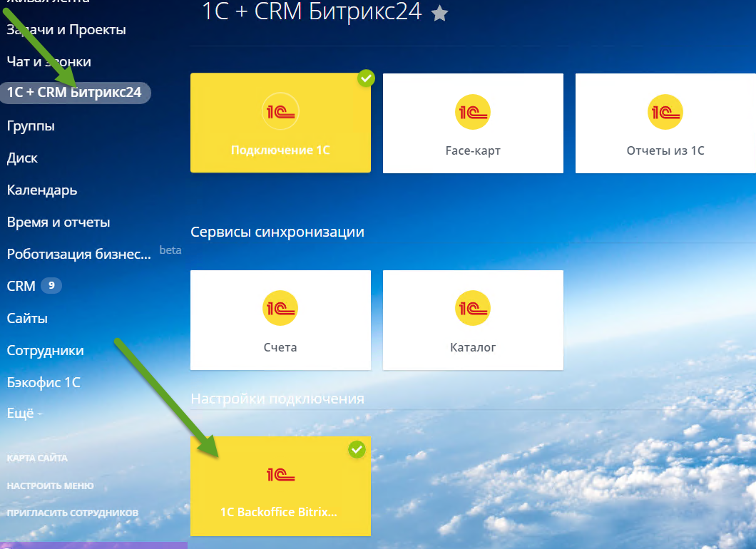756x549 pixels.
Task: Click the CRM counter badge showing 9
Action: (x=51, y=285)
